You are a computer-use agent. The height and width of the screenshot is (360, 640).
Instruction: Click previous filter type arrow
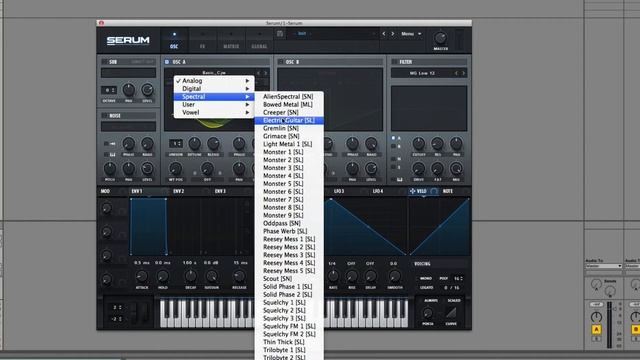[456, 73]
